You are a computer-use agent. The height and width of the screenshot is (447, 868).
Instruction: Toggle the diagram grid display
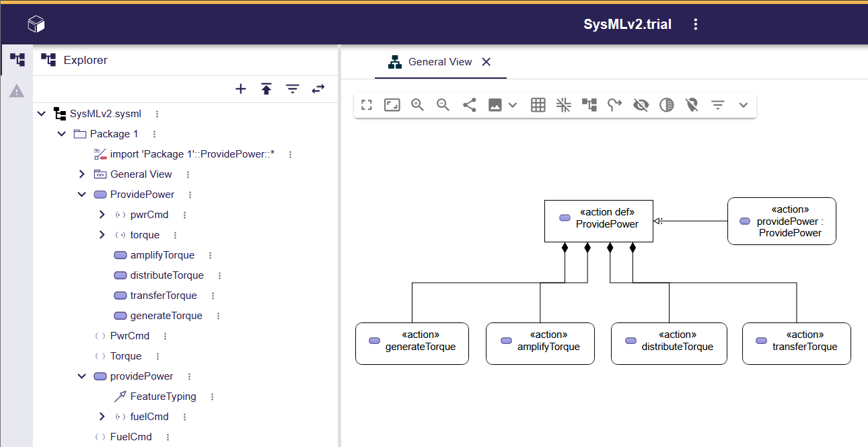click(x=538, y=105)
